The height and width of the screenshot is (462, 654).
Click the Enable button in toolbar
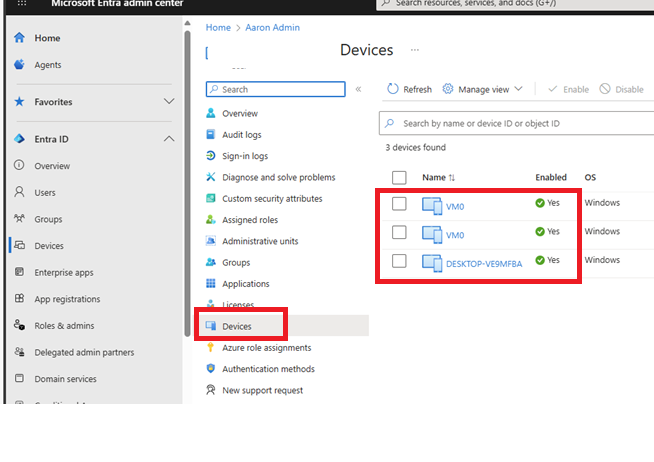point(568,89)
